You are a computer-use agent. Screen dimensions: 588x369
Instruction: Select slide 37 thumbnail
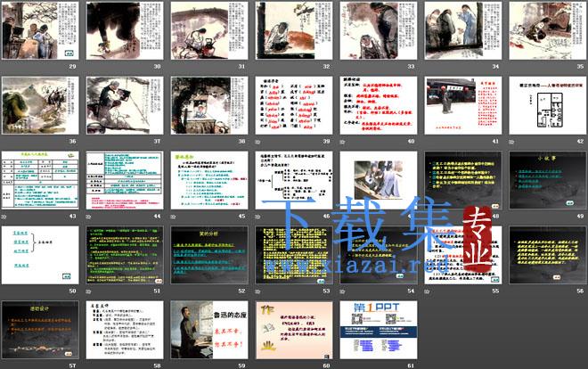pyautogui.click(x=125, y=105)
